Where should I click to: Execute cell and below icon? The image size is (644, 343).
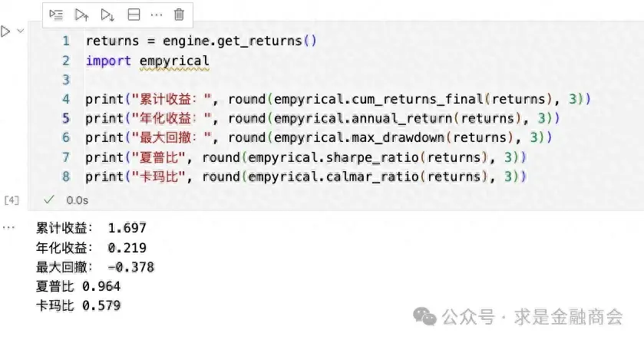[107, 15]
